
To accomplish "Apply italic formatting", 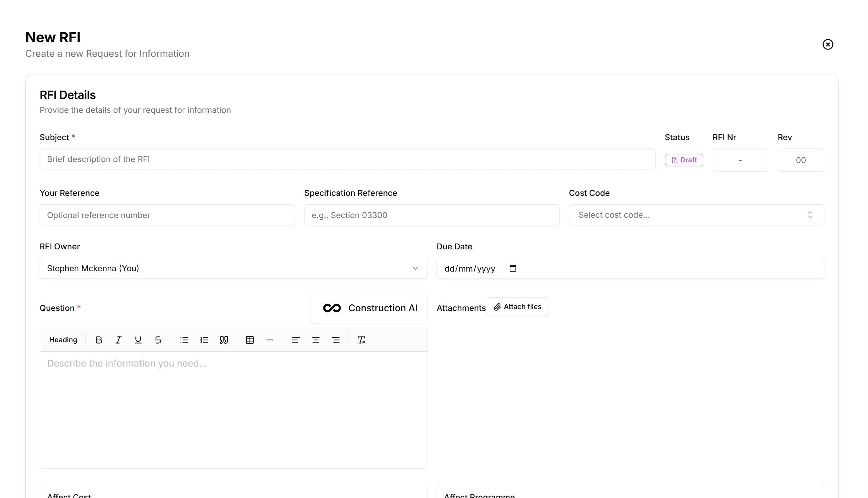I will pos(118,340).
